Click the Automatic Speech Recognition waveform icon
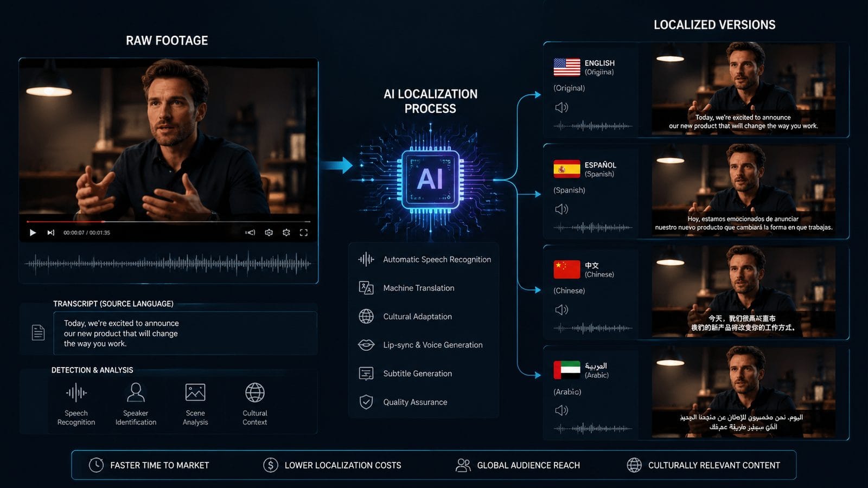This screenshot has height=488, width=868. tap(366, 259)
